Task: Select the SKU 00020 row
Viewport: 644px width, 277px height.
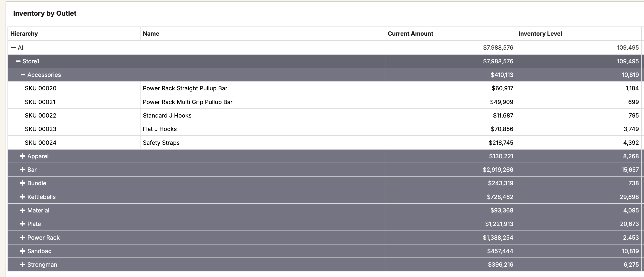Action: point(40,88)
